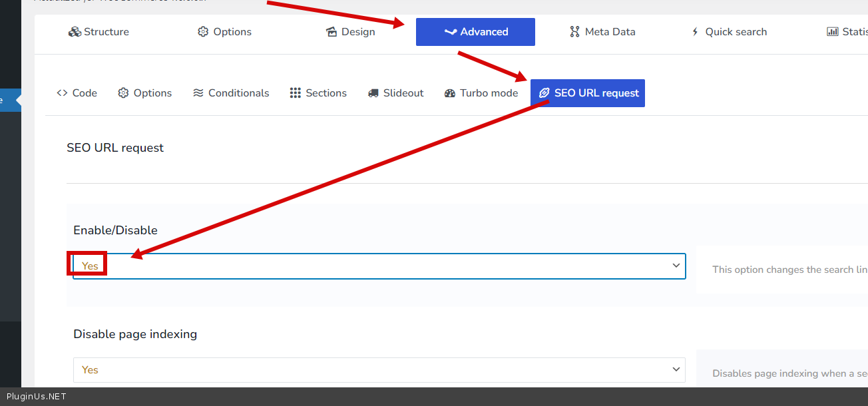868x406 pixels.
Task: Open the SEO URL request subtab
Action: point(588,93)
